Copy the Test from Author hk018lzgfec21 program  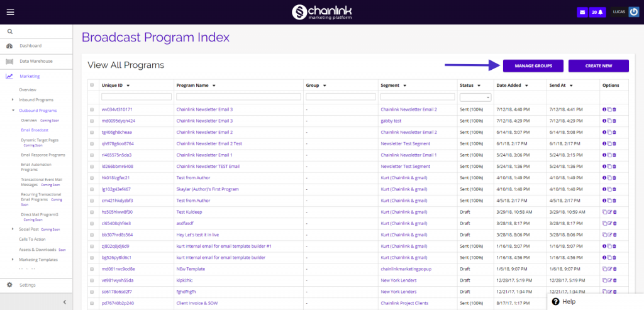[x=609, y=178]
